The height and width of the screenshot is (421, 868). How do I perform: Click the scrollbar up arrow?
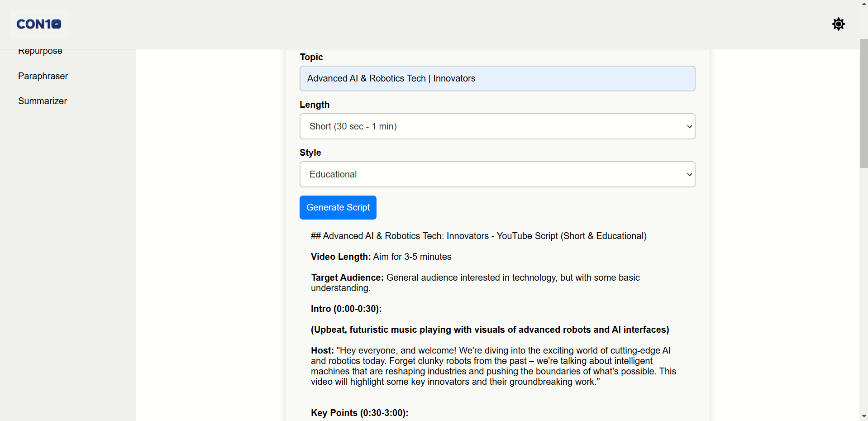[863, 4]
